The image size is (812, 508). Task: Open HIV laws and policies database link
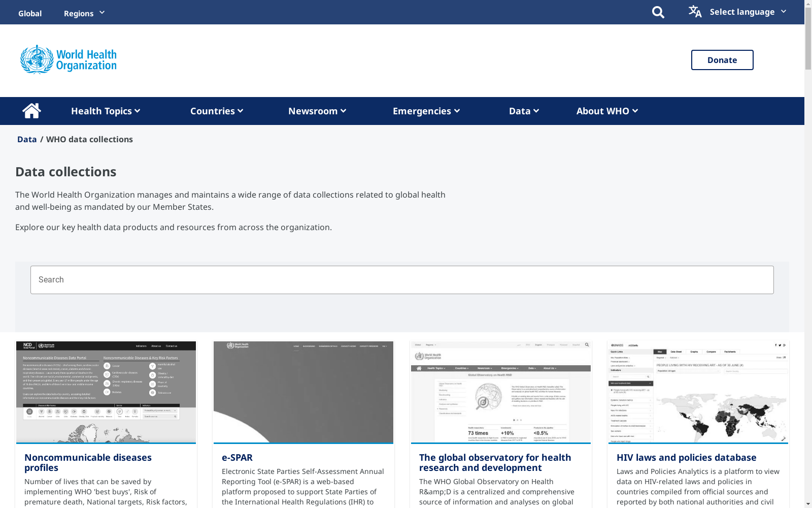pos(686,458)
